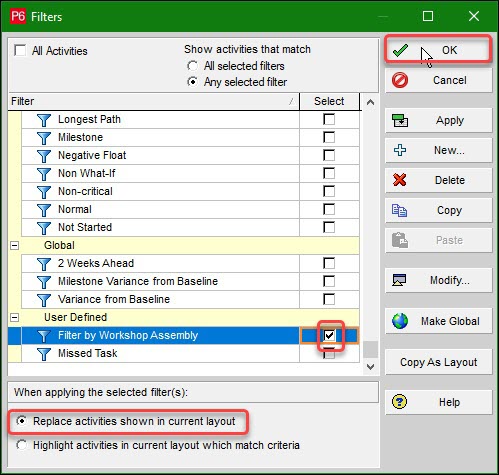The width and height of the screenshot is (499, 475).
Task: Click the Cancel button label
Action: click(x=450, y=80)
